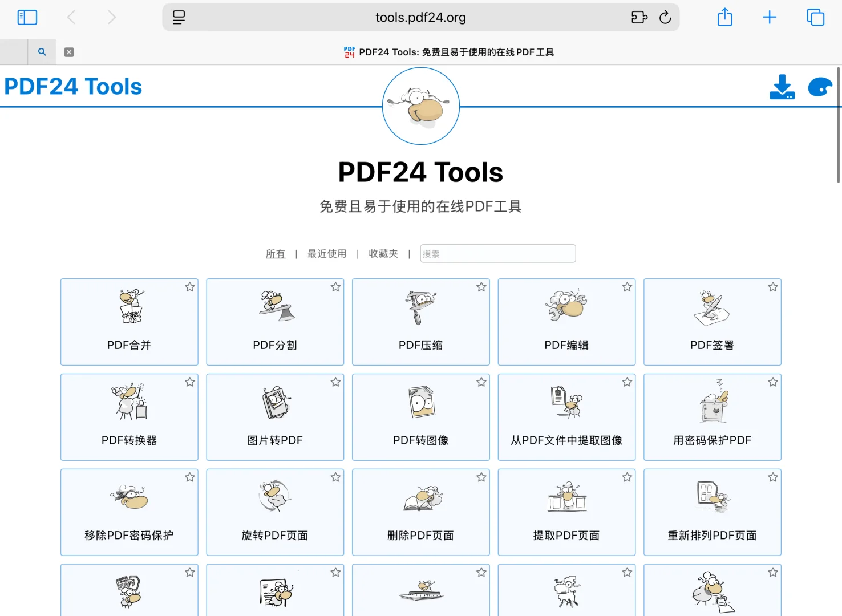The width and height of the screenshot is (842, 616).
Task: Open the 用密码保护PDF tool
Action: [x=713, y=417]
